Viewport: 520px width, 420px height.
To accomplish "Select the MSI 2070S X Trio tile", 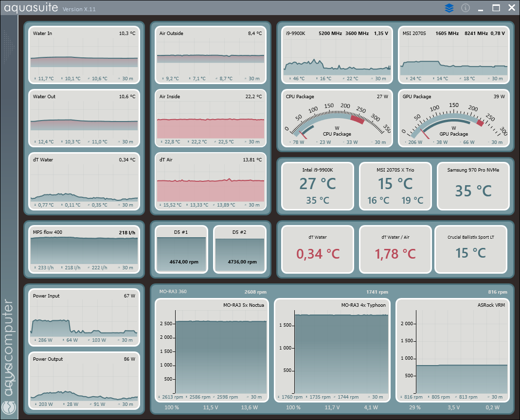I will click(x=395, y=186).
